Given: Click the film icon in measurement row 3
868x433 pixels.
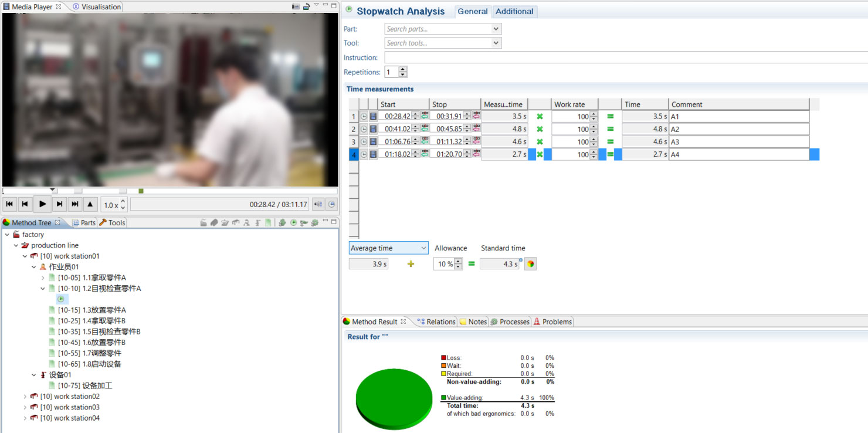Looking at the screenshot, I should point(373,142).
